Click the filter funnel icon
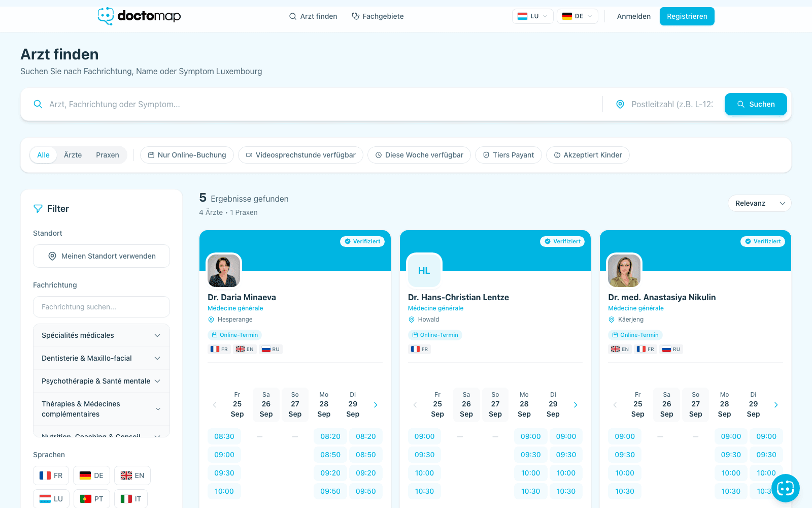The width and height of the screenshot is (812, 508). [x=38, y=209]
